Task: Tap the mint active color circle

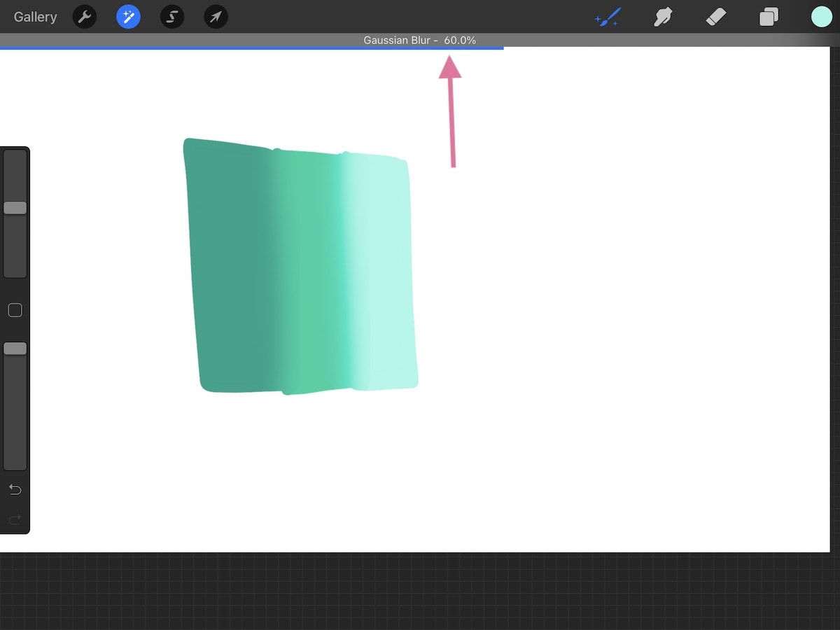Action: (x=821, y=17)
